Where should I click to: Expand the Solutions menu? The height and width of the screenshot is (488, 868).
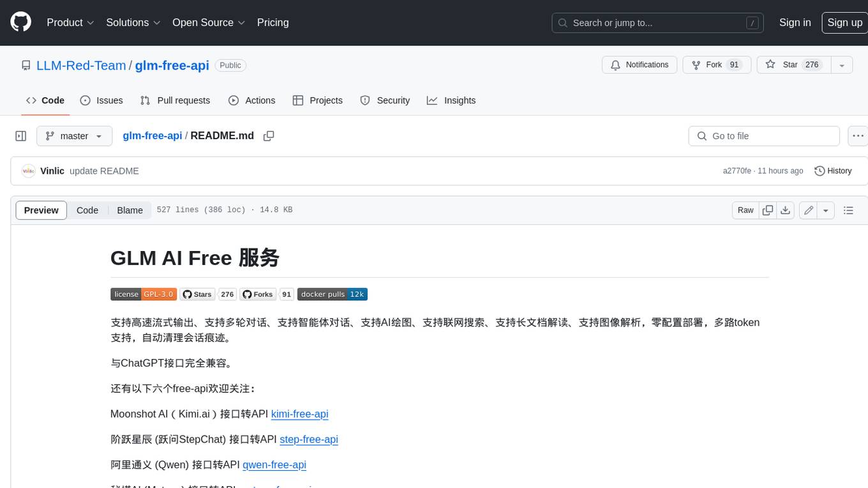(132, 22)
